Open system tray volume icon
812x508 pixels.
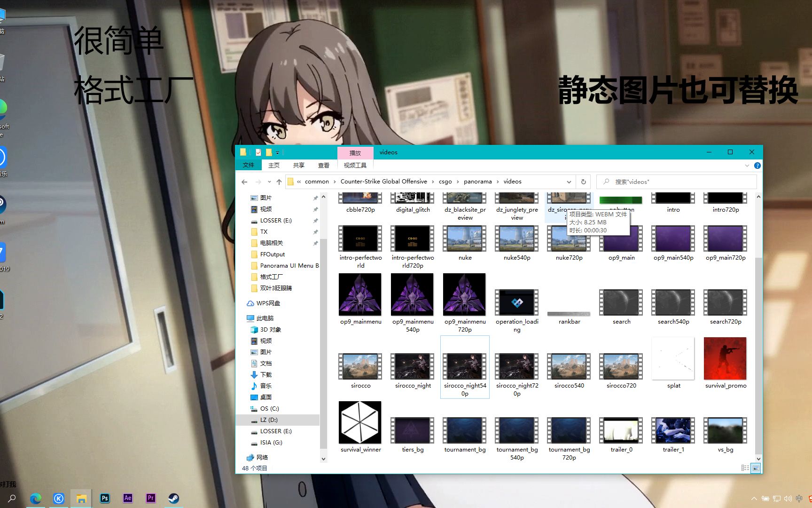coord(788,499)
